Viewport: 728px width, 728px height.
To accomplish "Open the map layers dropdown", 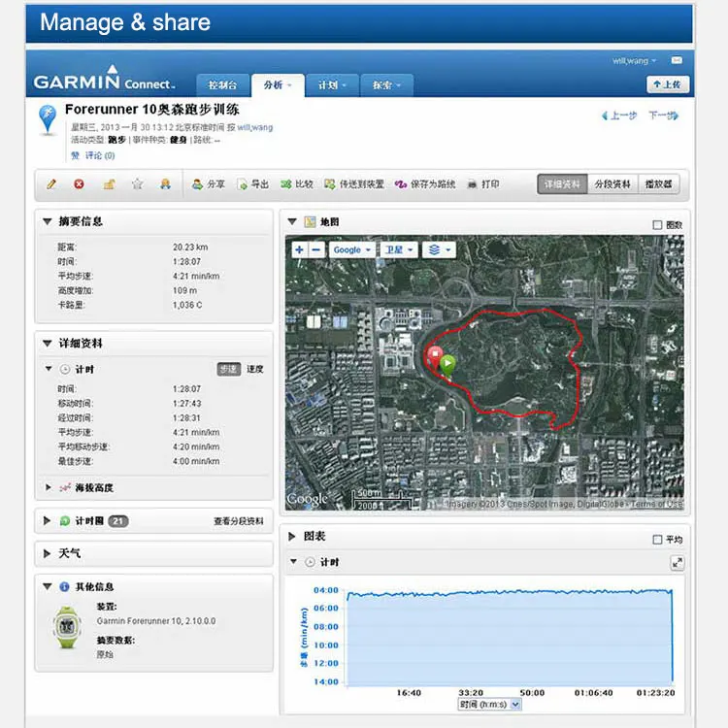I will 439,249.
